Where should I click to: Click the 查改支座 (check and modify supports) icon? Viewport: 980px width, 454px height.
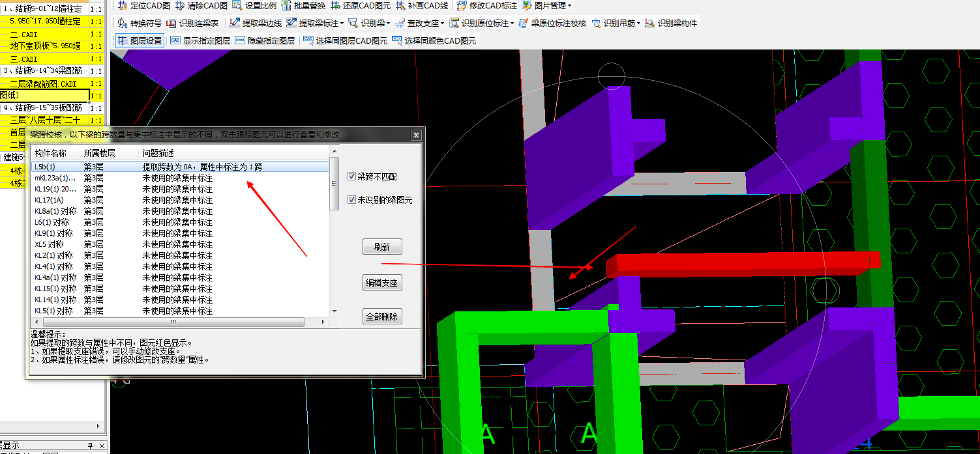tap(400, 23)
